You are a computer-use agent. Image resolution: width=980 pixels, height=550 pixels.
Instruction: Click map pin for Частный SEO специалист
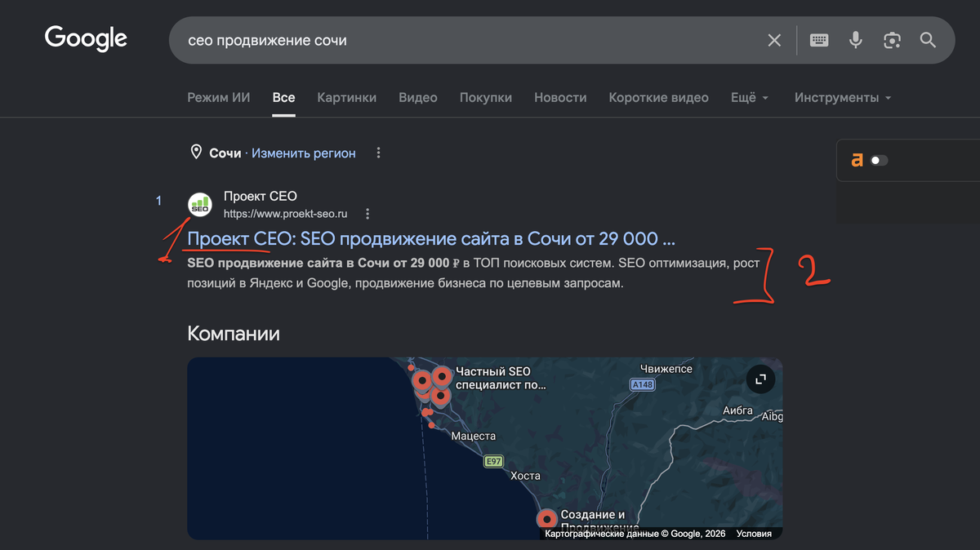pos(442,378)
